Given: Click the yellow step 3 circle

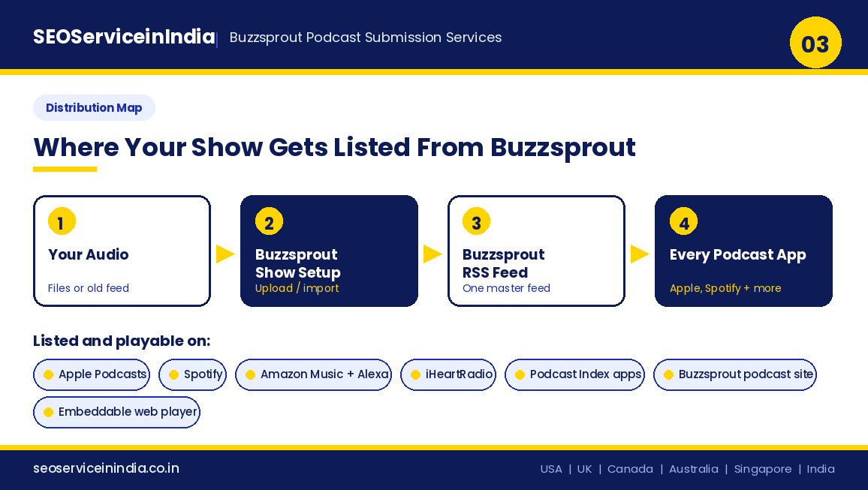Looking at the screenshot, I should click(476, 222).
